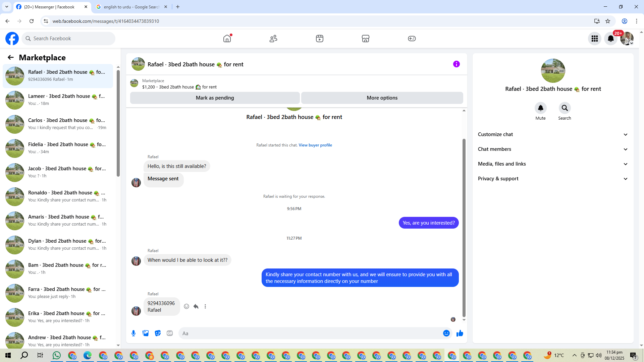Open View buyer profile link
Screen dimensions: 644x362
[x=315, y=145]
